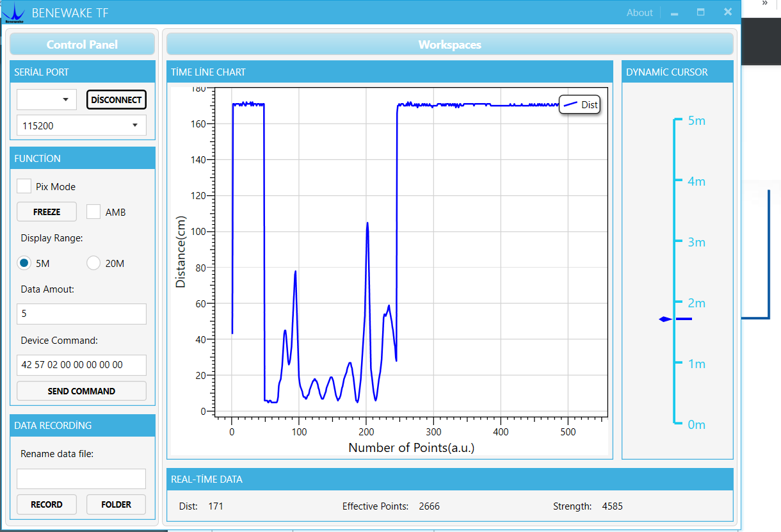Open the serial port selection dropdown
Screen dimensions: 781x532
pyautogui.click(x=47, y=100)
